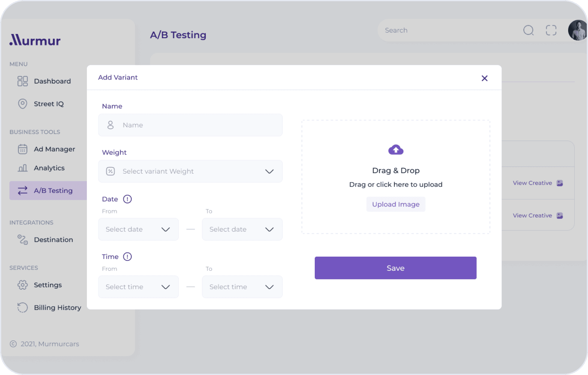Click the search magnifier icon
The height and width of the screenshot is (375, 588).
tap(528, 30)
